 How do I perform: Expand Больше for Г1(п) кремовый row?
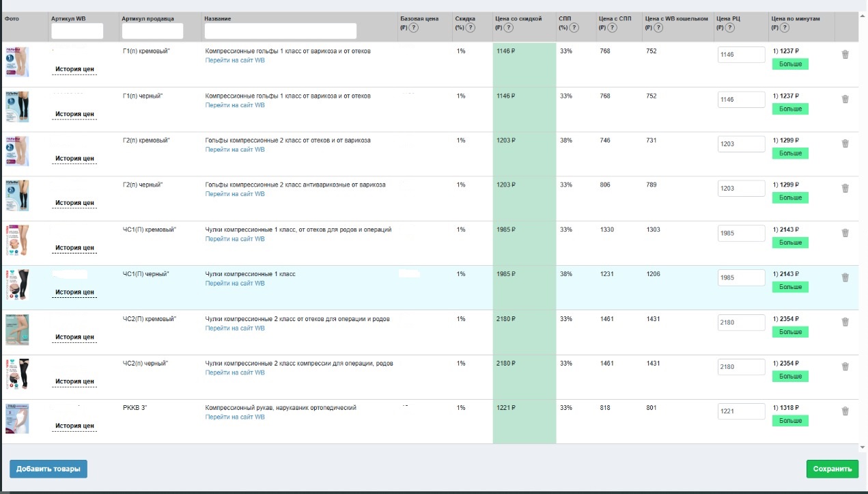(x=790, y=64)
